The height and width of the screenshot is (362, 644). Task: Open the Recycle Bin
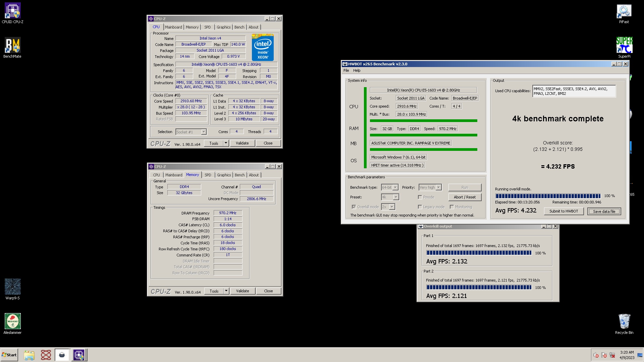(x=624, y=324)
